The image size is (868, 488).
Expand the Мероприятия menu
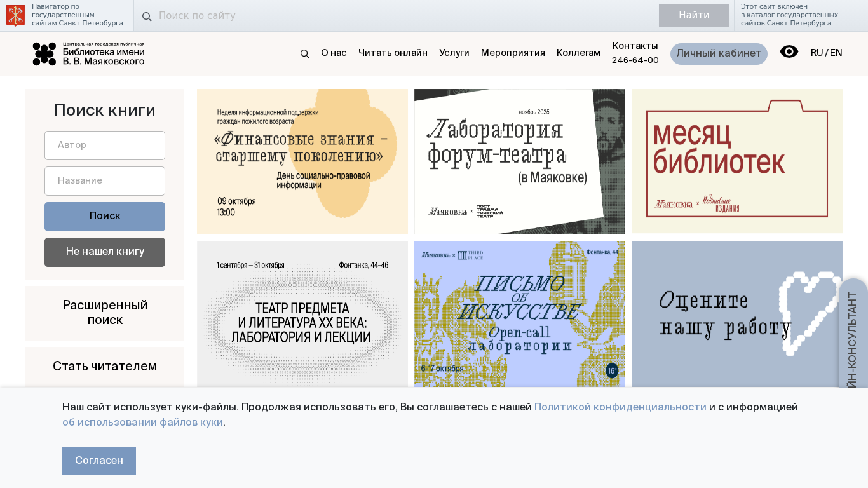click(513, 53)
